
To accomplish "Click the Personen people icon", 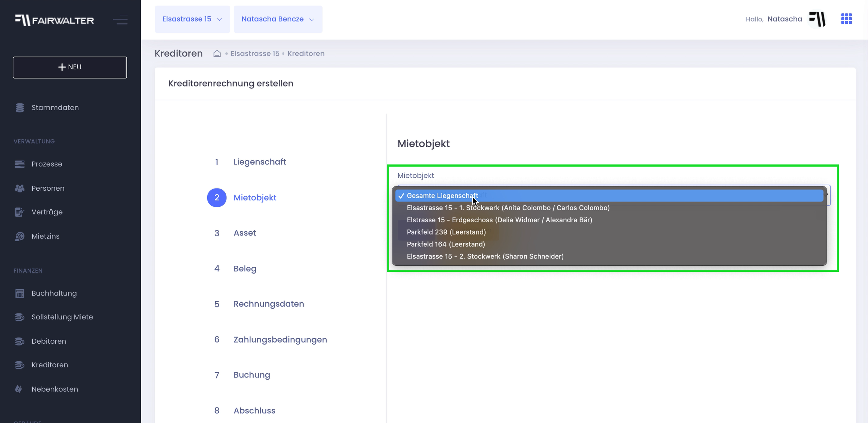I will point(20,188).
